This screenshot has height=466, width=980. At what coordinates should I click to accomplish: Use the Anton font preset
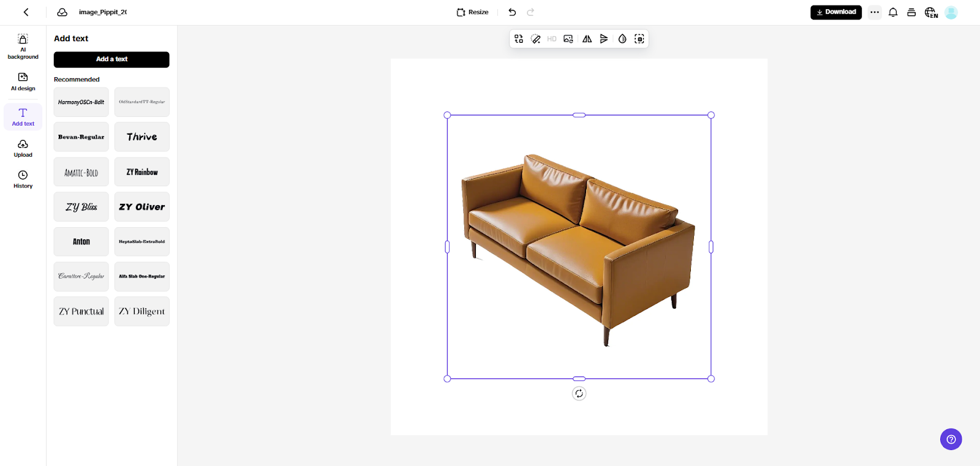81,242
